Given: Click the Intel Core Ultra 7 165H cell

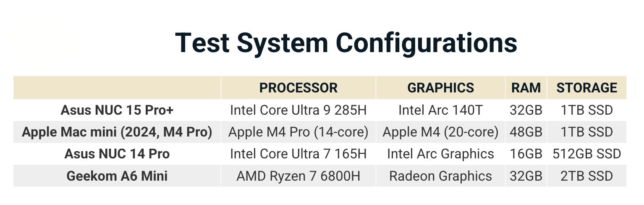Looking at the screenshot, I should coord(298,154).
